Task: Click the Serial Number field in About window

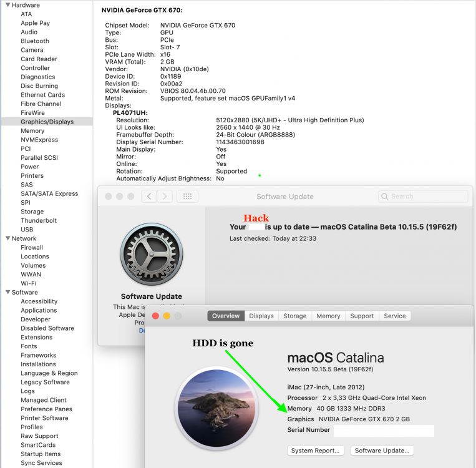Action: coord(384,431)
